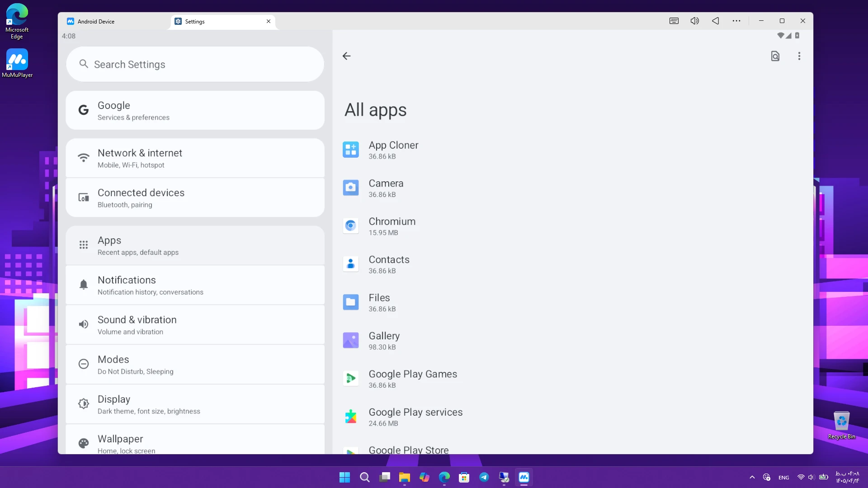Image resolution: width=868 pixels, height=488 pixels.
Task: Click the Wallpaper palette icon
Action: (83, 444)
